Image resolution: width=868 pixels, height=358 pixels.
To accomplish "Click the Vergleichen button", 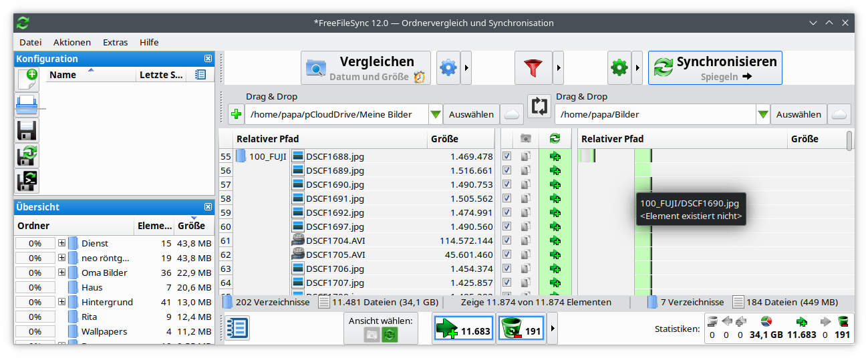I will (366, 67).
